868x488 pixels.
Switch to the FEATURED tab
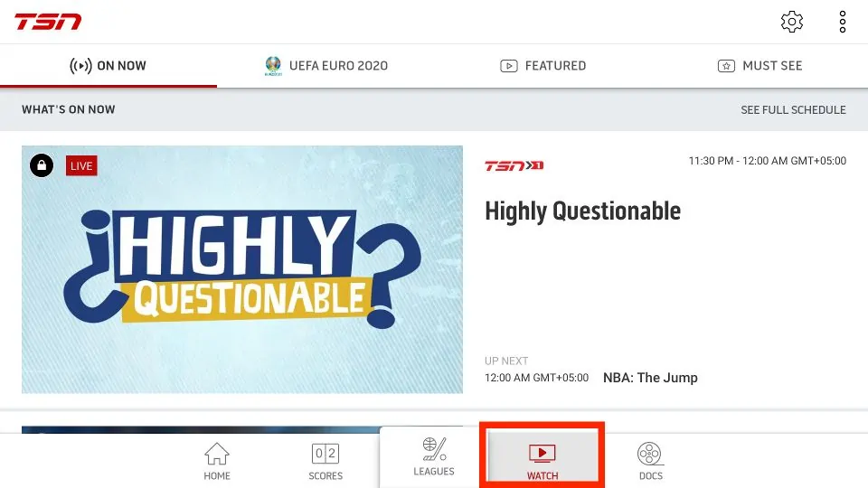pos(542,65)
